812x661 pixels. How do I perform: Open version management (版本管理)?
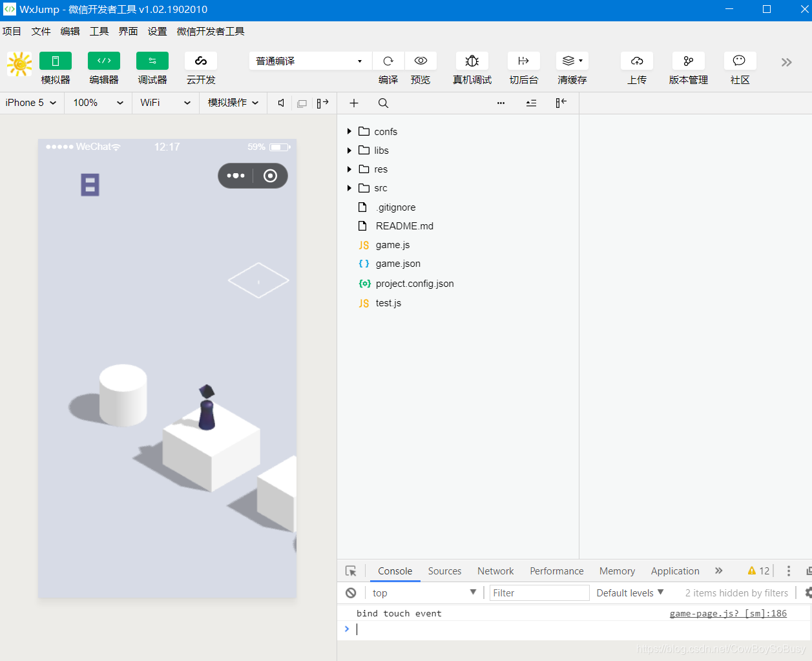click(x=689, y=61)
